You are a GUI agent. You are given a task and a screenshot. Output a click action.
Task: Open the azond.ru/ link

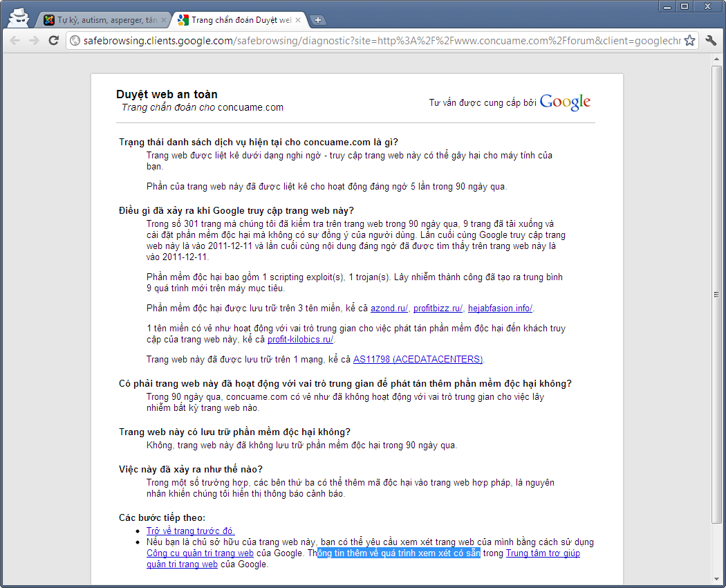click(389, 308)
